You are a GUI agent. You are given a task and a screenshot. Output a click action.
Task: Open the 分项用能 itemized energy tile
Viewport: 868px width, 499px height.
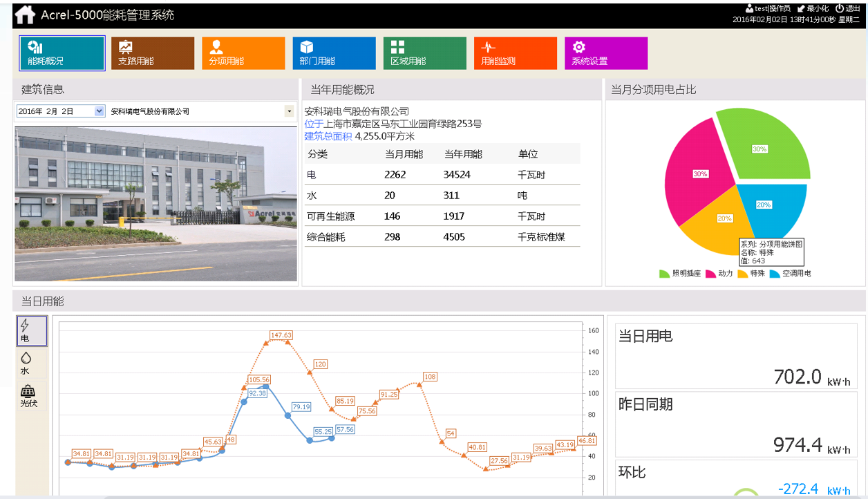pyautogui.click(x=243, y=53)
